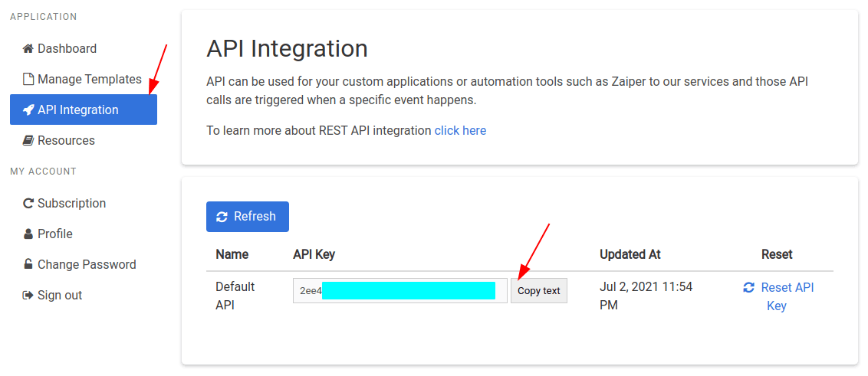Click the Resources book icon

click(x=28, y=141)
